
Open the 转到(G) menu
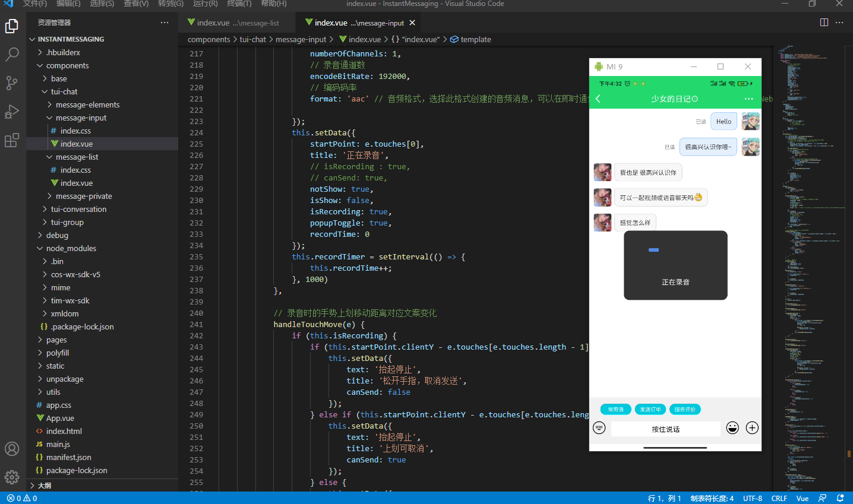pyautogui.click(x=170, y=4)
